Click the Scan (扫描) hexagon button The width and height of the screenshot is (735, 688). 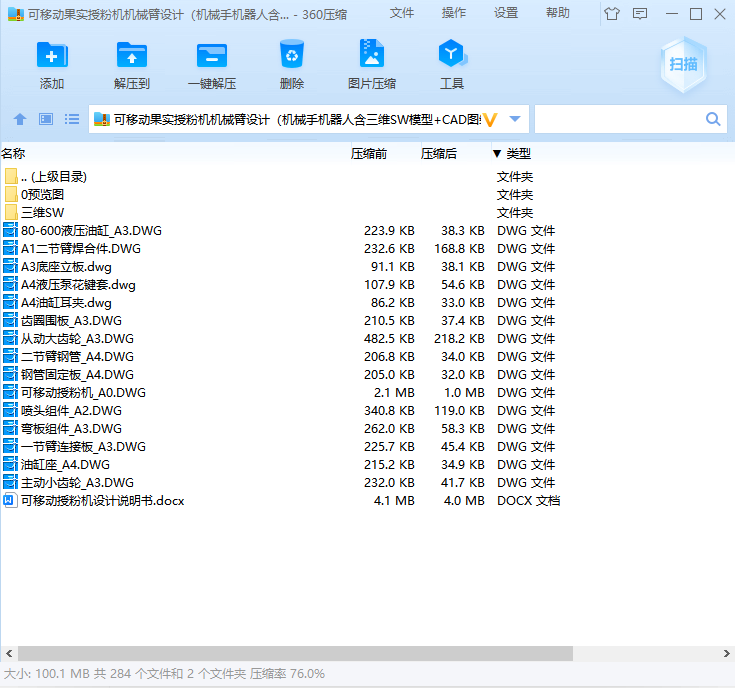coord(683,64)
